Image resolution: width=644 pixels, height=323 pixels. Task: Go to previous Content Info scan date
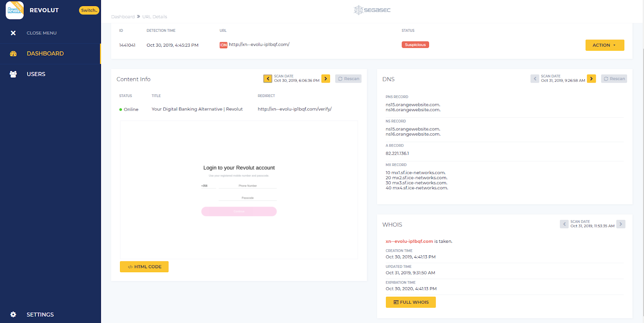(268, 79)
